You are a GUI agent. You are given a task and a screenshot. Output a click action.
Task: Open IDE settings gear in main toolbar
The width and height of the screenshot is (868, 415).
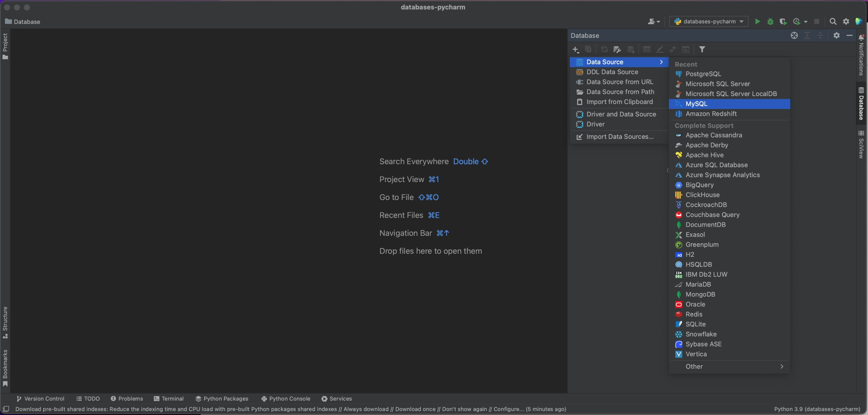846,22
